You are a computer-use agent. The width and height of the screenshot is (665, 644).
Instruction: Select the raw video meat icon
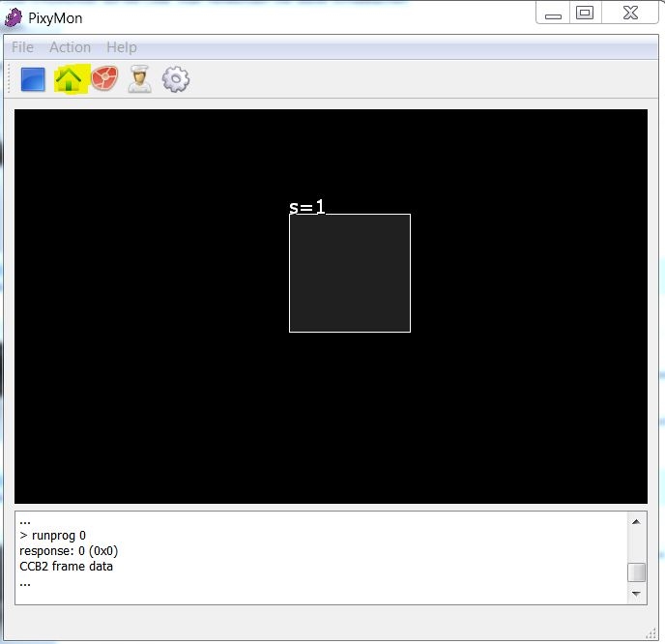[x=104, y=78]
